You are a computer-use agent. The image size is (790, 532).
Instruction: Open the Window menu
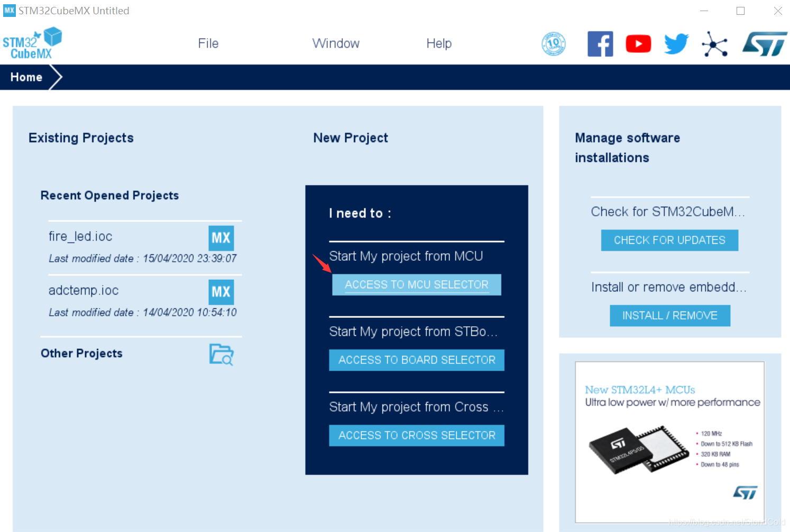[x=336, y=43]
